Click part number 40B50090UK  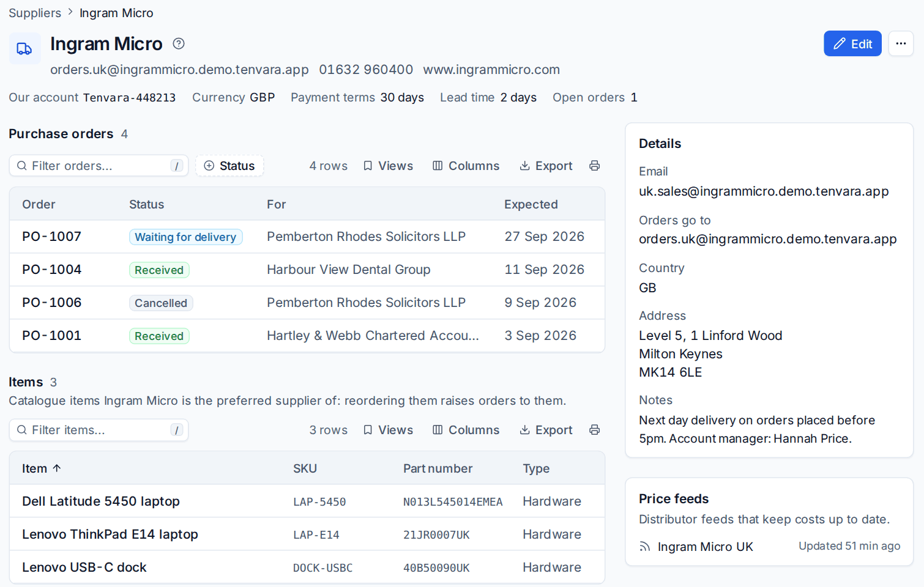(436, 568)
